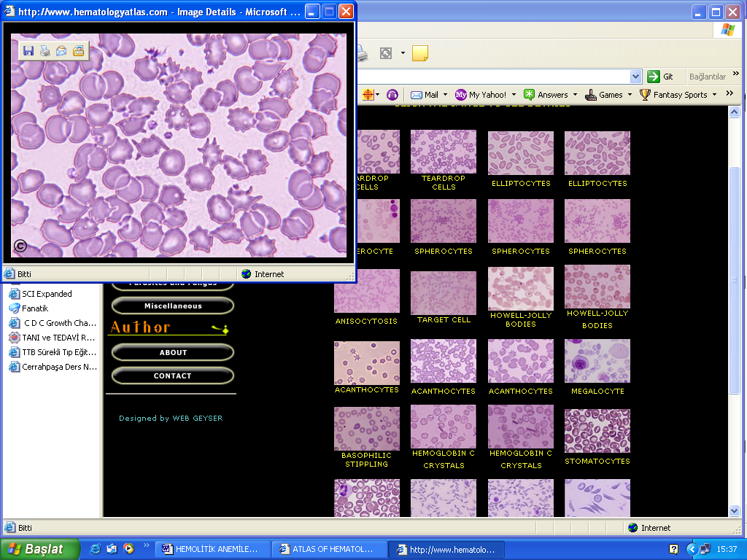Image resolution: width=747 pixels, height=560 pixels.
Task: Open My Pictures folder from image toolbar
Action: (78, 51)
